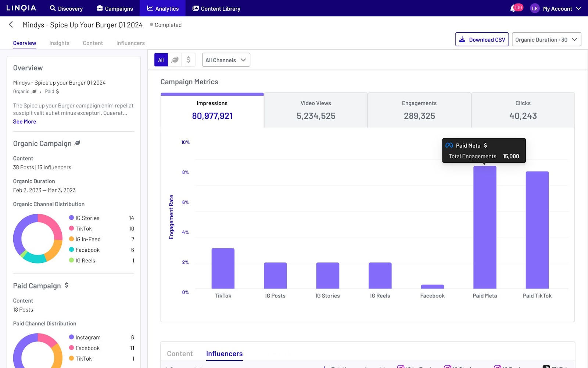Filter metrics by organic leaf icon

coord(175,60)
